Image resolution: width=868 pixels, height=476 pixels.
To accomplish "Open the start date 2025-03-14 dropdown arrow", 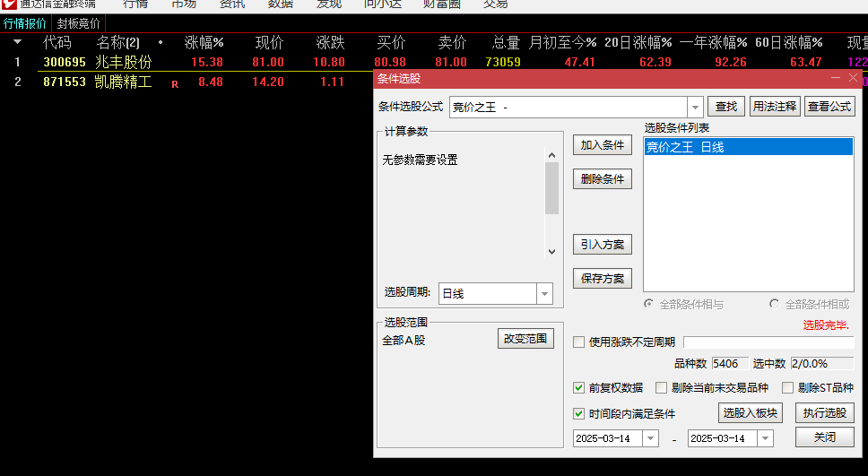I will click(x=650, y=438).
